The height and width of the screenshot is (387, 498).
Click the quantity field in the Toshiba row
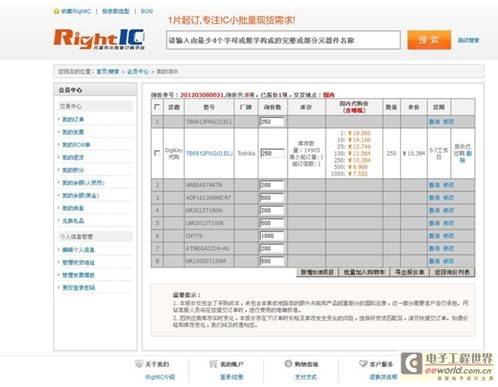coord(272,153)
